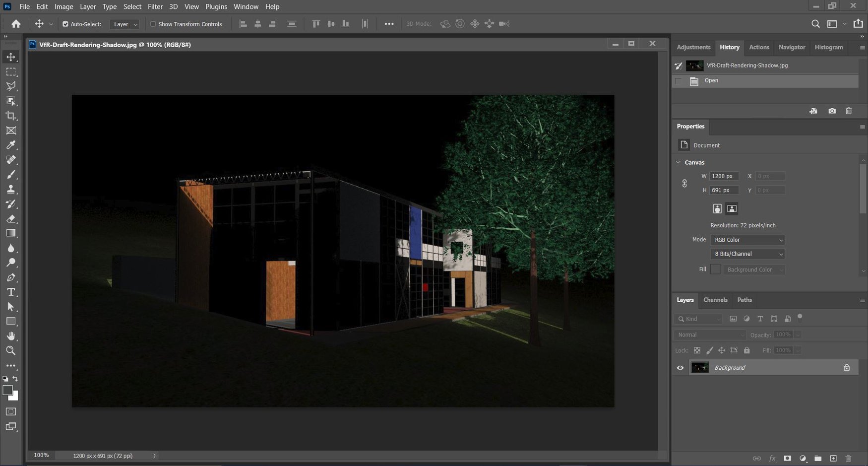Collapse the Canvas section in Properties
The height and width of the screenshot is (466, 868).
(679, 162)
